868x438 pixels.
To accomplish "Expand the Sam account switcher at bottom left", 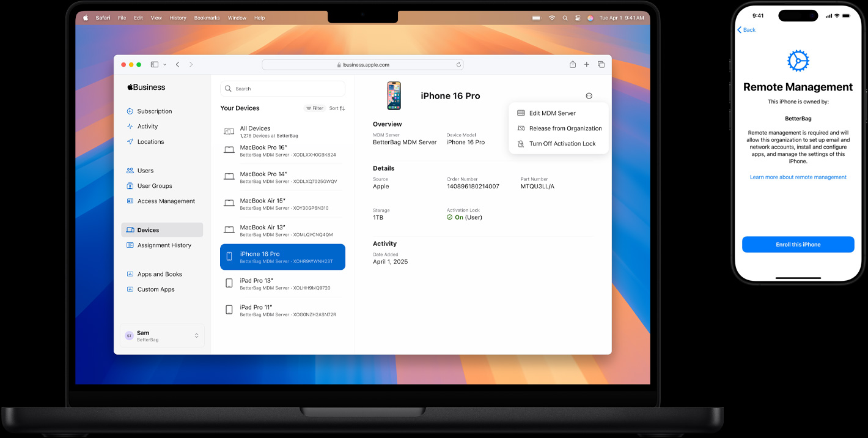I will (162, 335).
